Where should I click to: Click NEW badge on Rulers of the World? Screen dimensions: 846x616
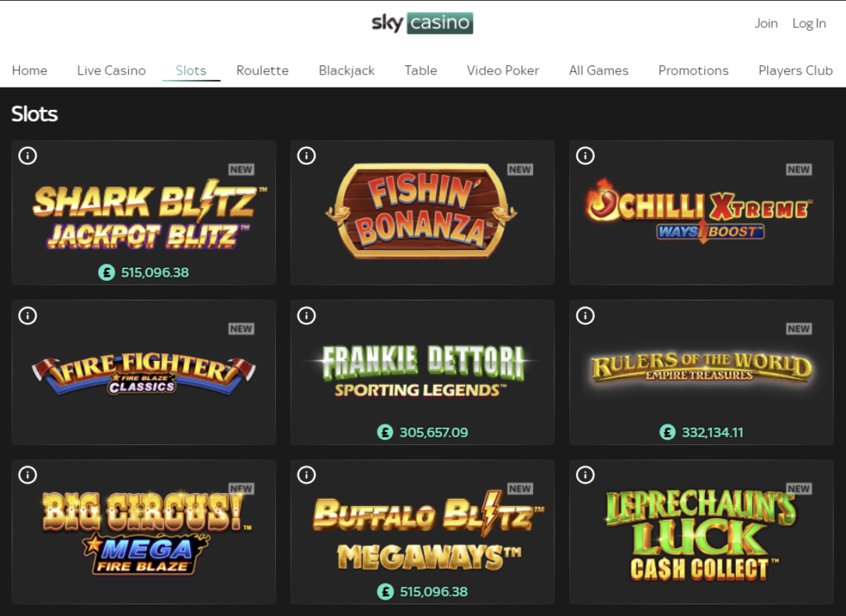coord(799,329)
